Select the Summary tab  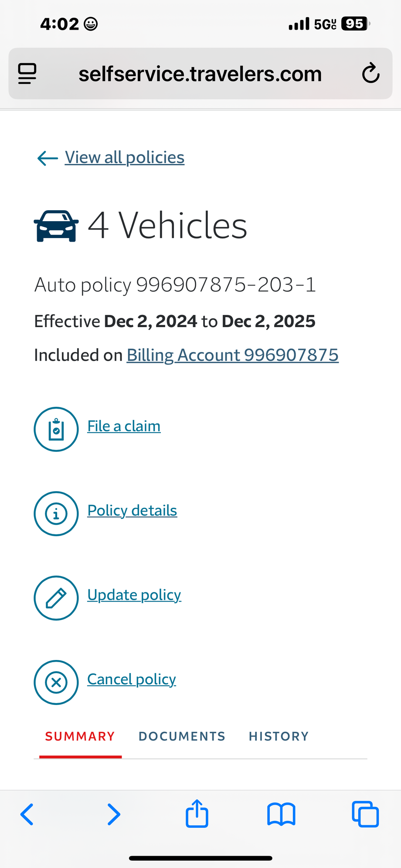(80, 736)
